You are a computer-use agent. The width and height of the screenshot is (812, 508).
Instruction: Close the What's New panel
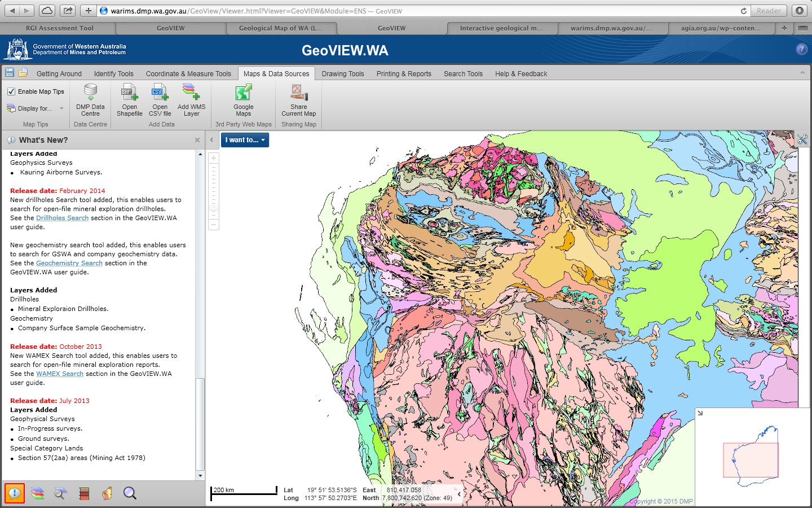pos(197,140)
